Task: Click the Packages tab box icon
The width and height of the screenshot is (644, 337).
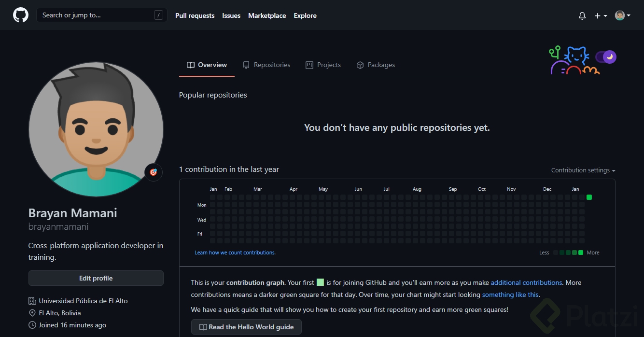Action: (360, 65)
